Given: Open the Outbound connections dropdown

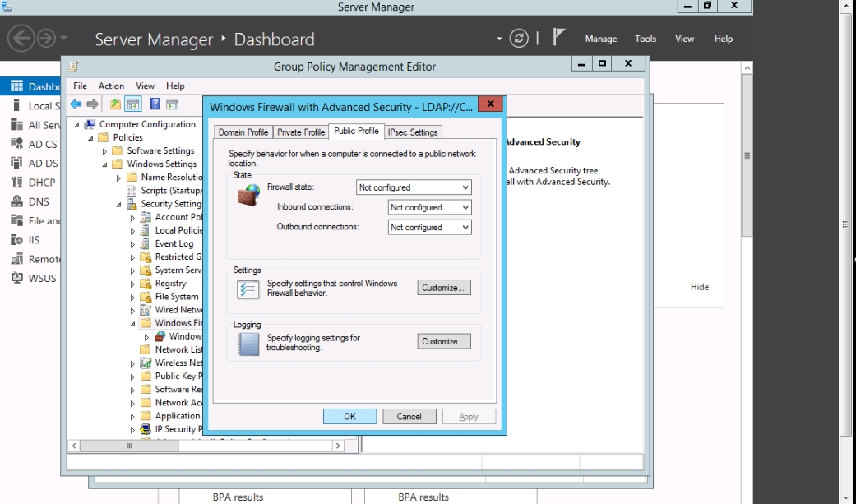Looking at the screenshot, I should [429, 227].
